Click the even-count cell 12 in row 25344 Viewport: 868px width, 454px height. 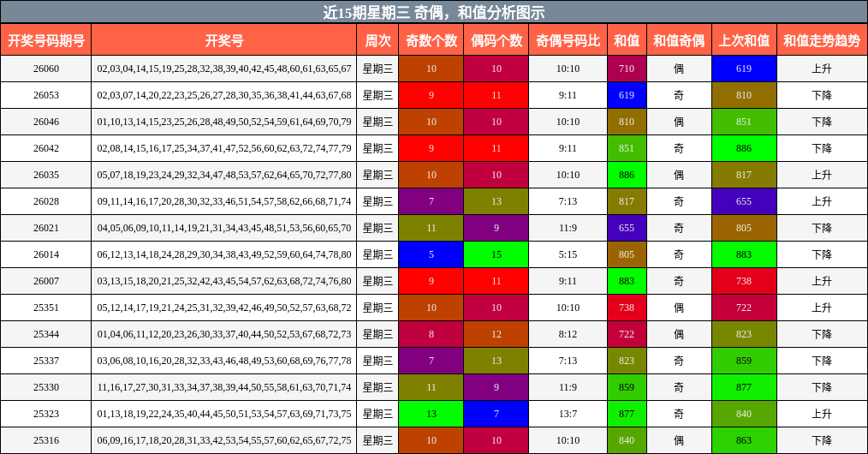(496, 334)
